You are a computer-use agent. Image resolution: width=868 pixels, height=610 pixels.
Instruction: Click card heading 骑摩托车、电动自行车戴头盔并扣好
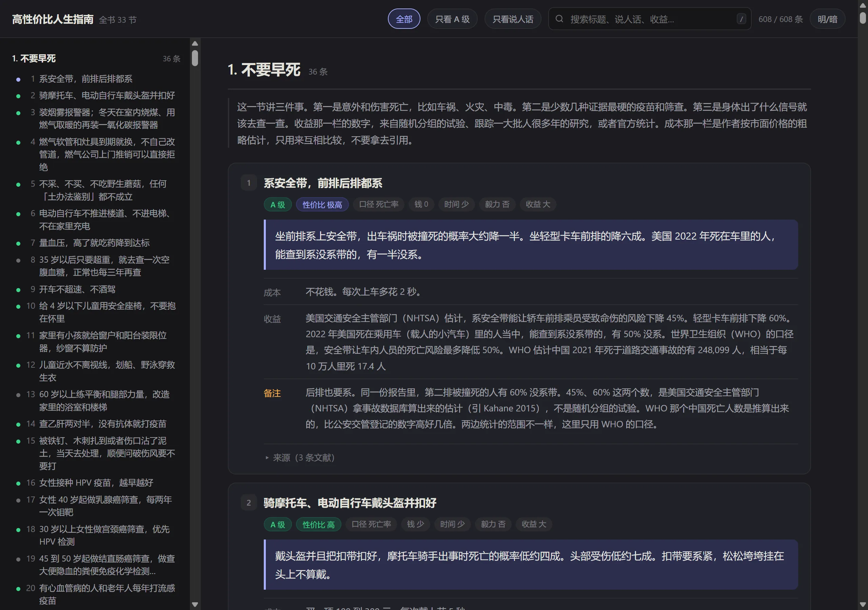350,503
